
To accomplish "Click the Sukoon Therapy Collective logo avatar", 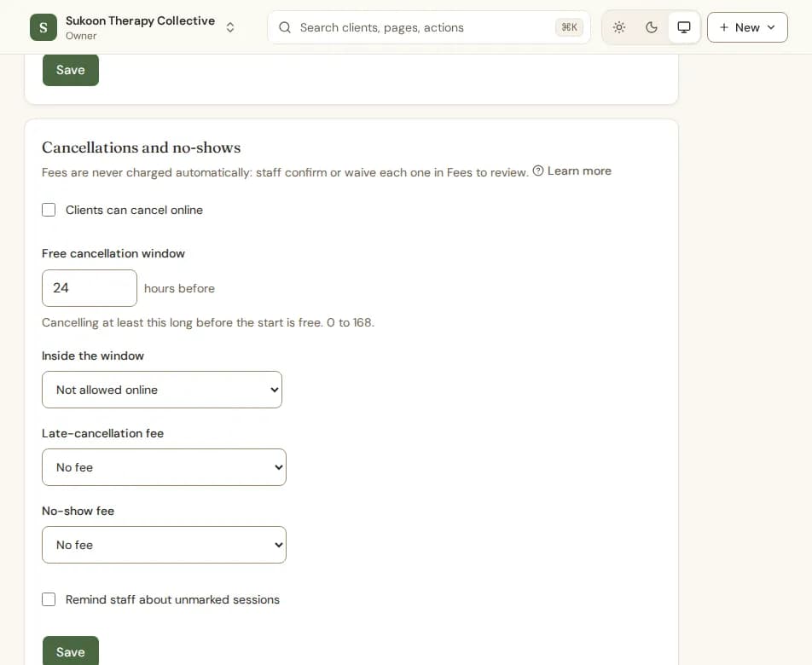I will 43,27.
